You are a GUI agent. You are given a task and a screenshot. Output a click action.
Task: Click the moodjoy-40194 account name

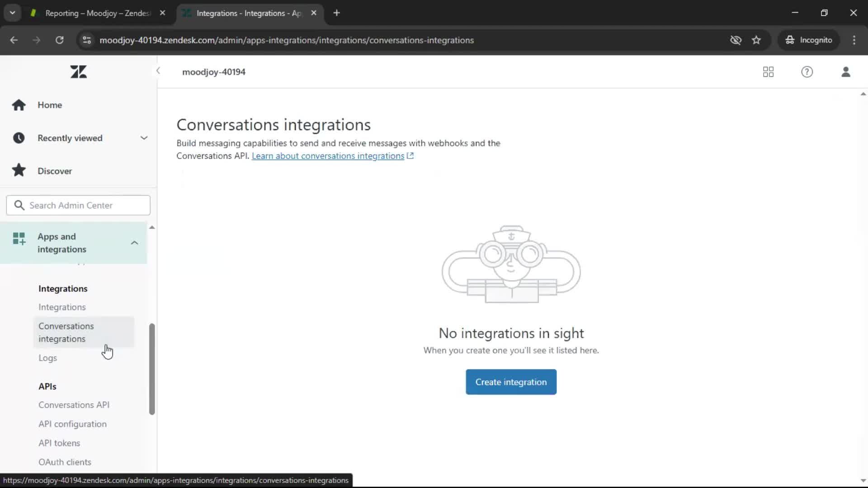(214, 72)
